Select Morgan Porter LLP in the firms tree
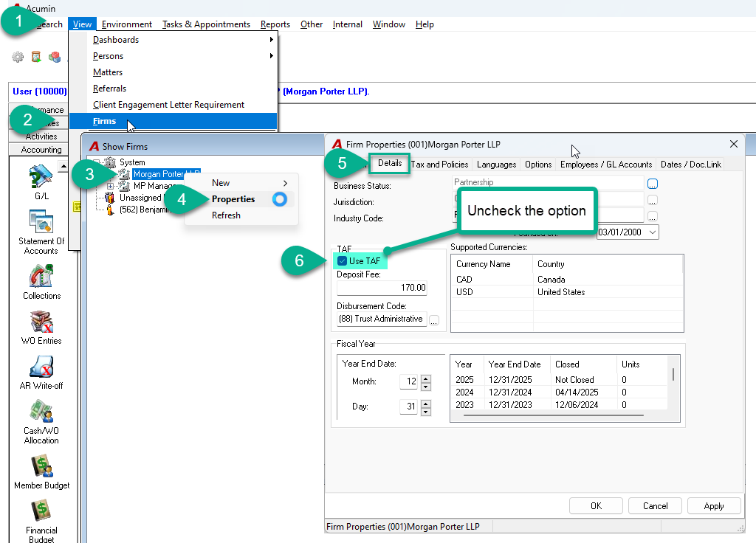The width and height of the screenshot is (756, 543). click(166, 174)
